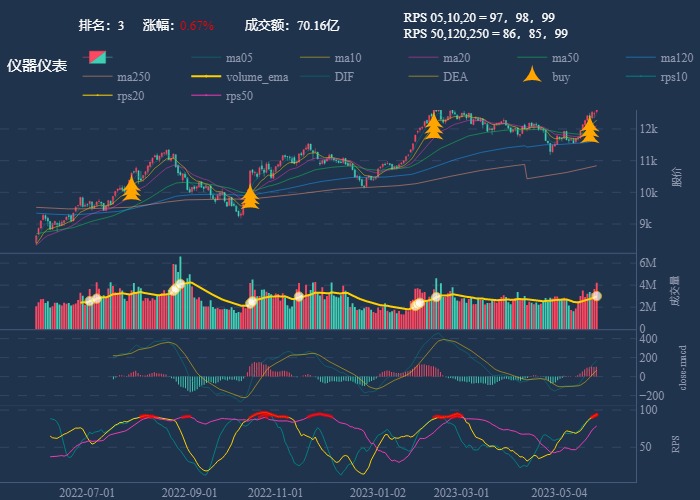The height and width of the screenshot is (500, 700).
Task: Hide the rps50 line in legend
Action: pos(239,96)
